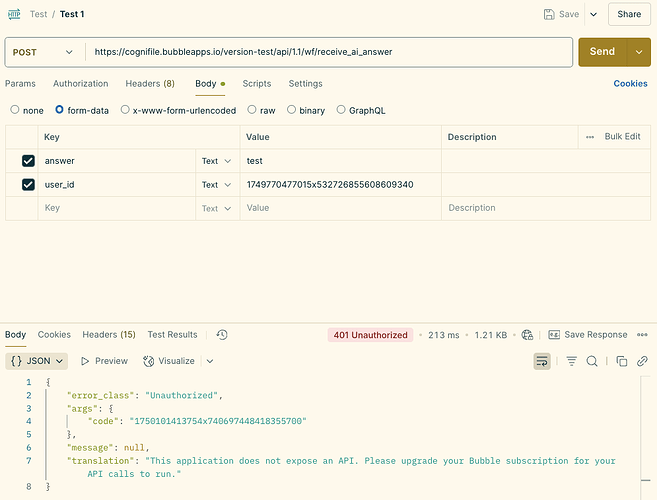Click the filter response lines icon
This screenshot has width=657, height=500.
coord(572,361)
